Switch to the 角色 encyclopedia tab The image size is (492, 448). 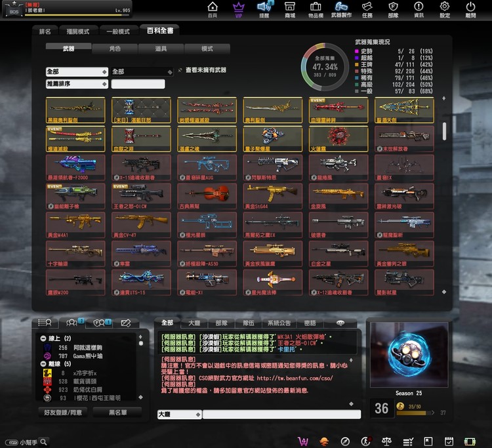[x=115, y=49]
